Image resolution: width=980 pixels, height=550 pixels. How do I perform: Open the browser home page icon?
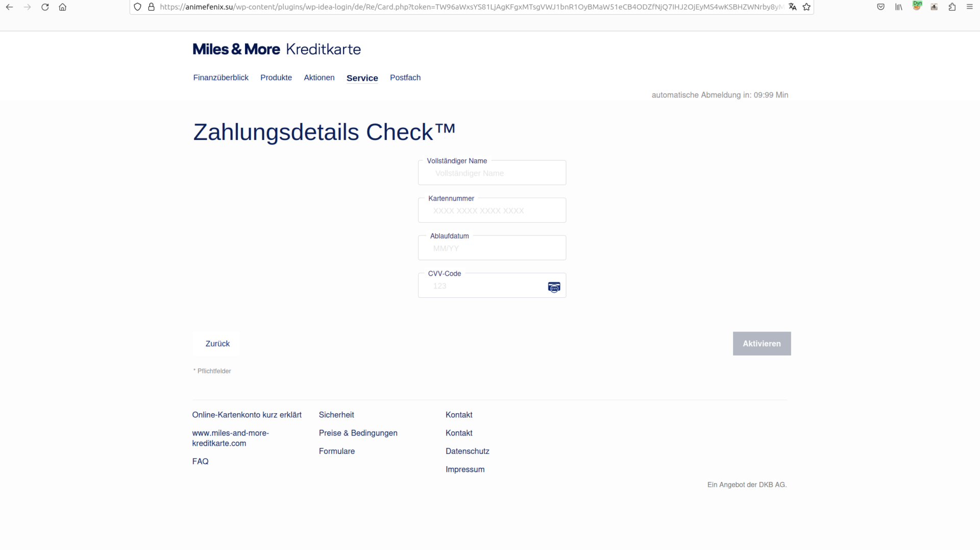(63, 7)
